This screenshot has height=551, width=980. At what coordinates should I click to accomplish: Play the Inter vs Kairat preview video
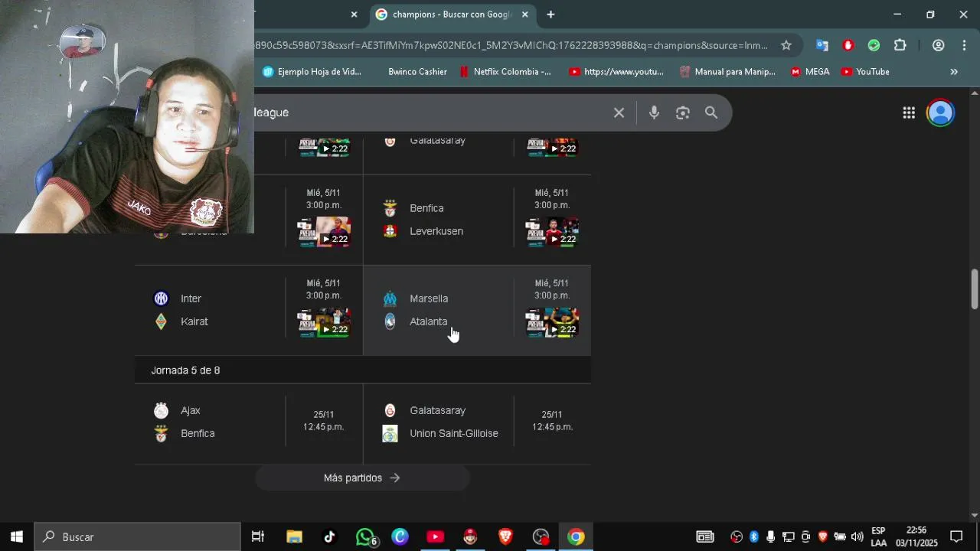pos(324,322)
